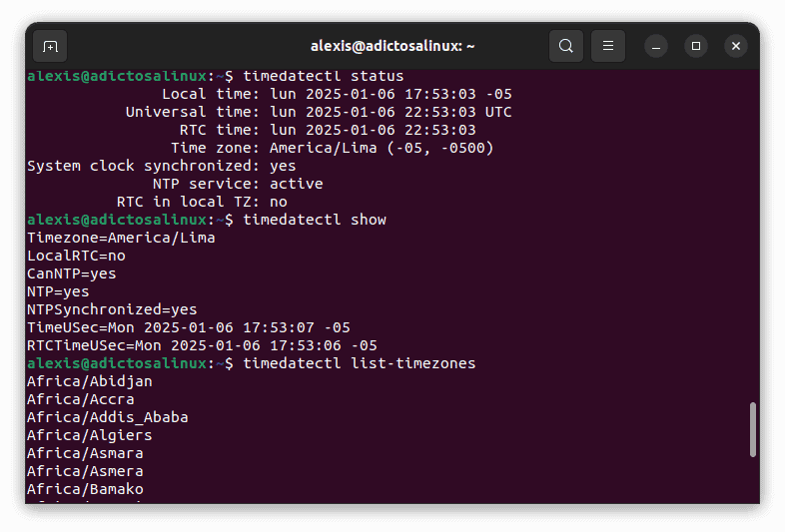Click the window title alexis@adictosalinux
The width and height of the screenshot is (785, 532).
click(392, 46)
